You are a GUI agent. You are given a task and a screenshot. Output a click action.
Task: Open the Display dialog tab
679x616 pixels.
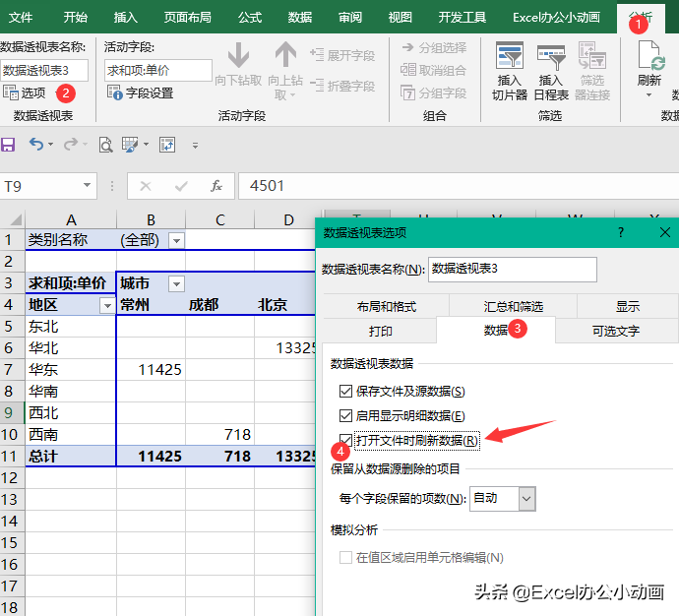point(628,306)
